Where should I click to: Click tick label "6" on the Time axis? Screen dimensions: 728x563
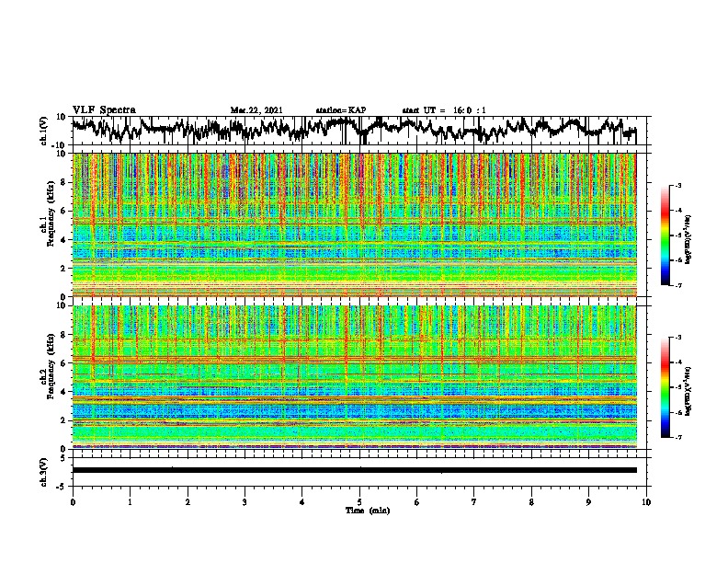pyautogui.click(x=417, y=502)
